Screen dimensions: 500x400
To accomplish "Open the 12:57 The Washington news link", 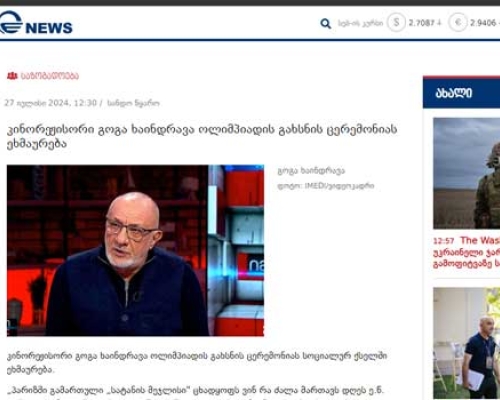I will click(x=467, y=252).
